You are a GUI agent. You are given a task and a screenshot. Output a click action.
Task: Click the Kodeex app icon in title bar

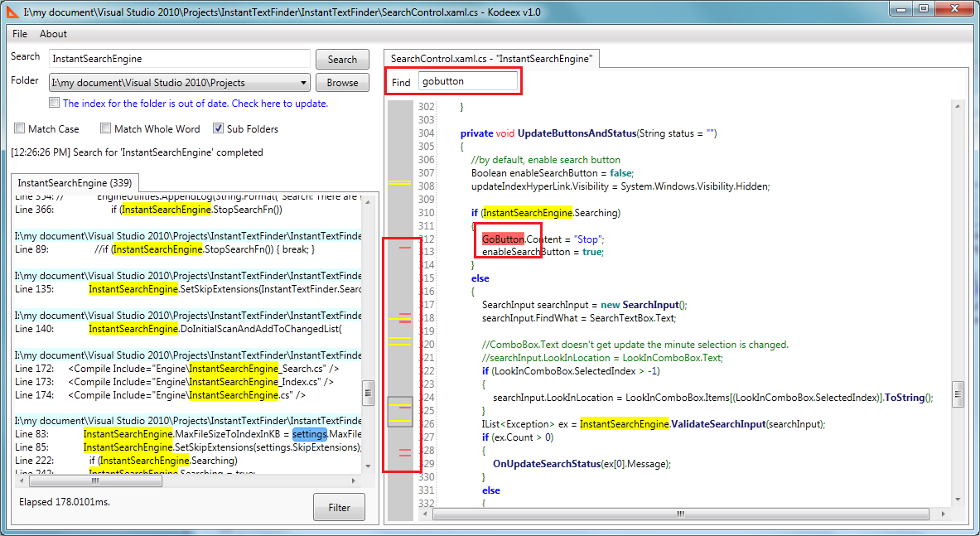point(13,12)
